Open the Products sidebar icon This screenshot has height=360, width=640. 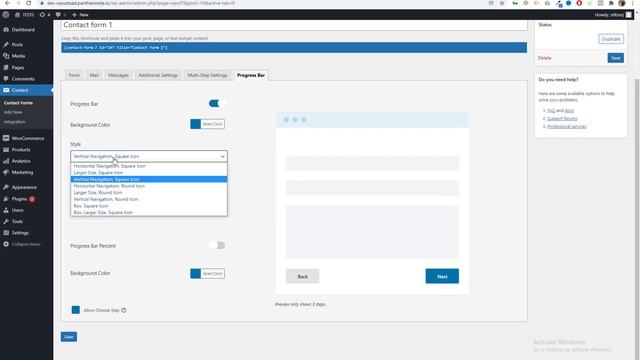pyautogui.click(x=6, y=150)
